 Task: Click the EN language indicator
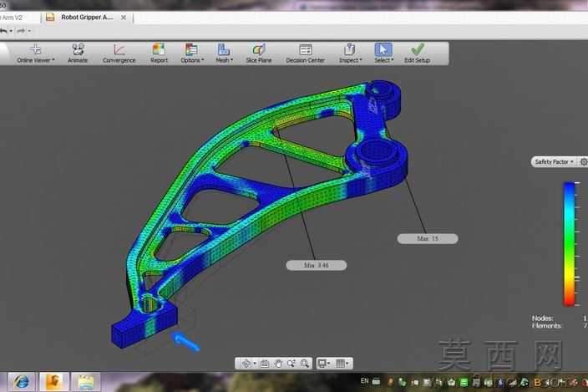point(364,381)
